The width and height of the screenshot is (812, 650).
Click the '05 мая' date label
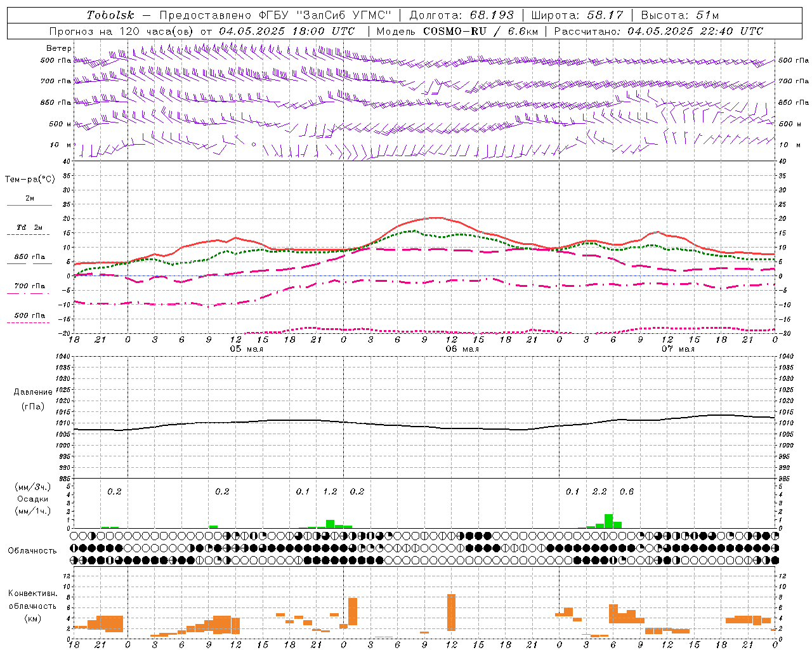tap(246, 349)
